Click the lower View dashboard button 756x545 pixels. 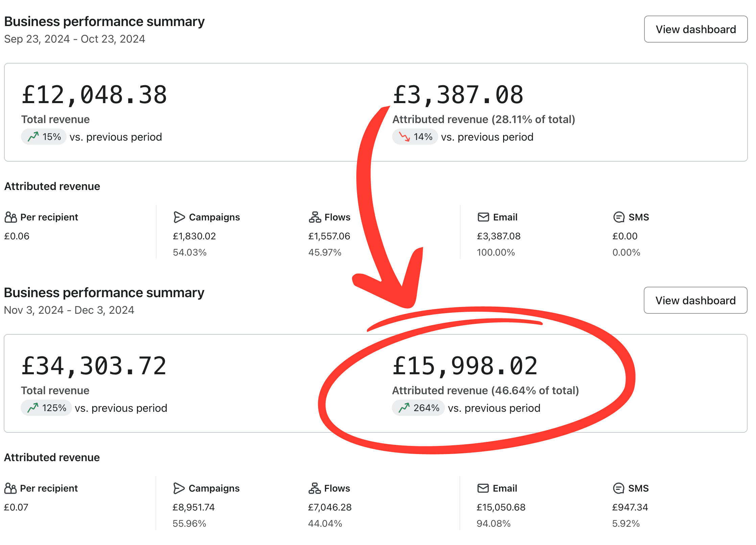695,300
